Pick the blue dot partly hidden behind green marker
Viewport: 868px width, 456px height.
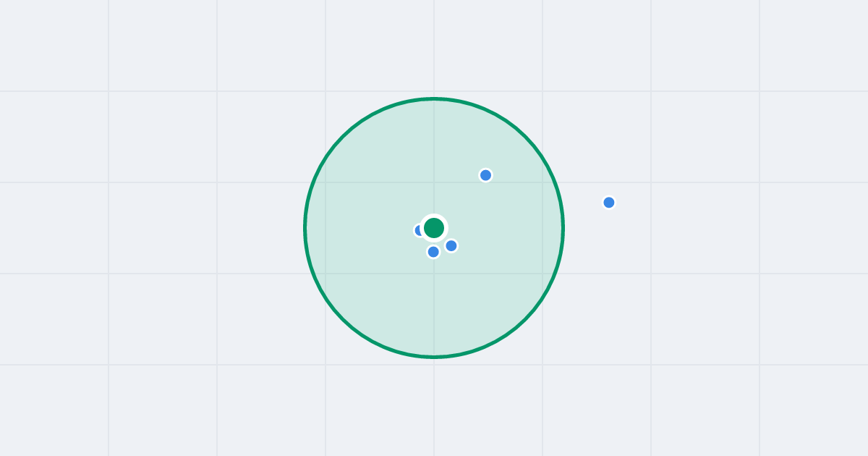click(419, 230)
